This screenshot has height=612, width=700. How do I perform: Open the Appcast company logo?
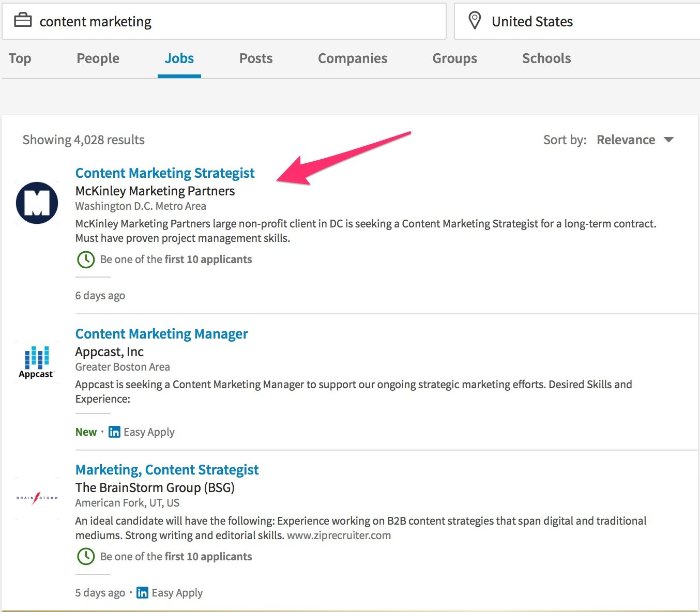coord(36,362)
